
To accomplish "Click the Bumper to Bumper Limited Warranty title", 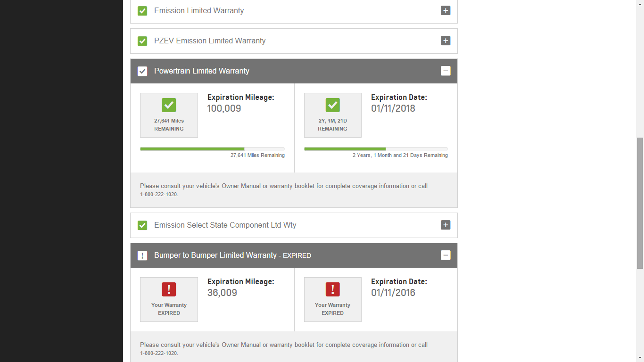I will point(215,255).
